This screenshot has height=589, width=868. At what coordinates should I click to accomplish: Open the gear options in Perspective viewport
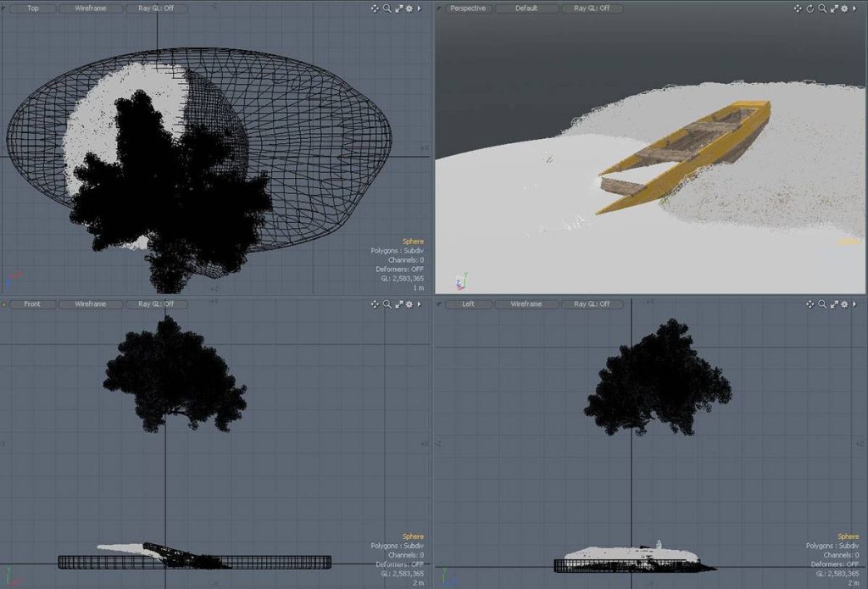coord(843,8)
